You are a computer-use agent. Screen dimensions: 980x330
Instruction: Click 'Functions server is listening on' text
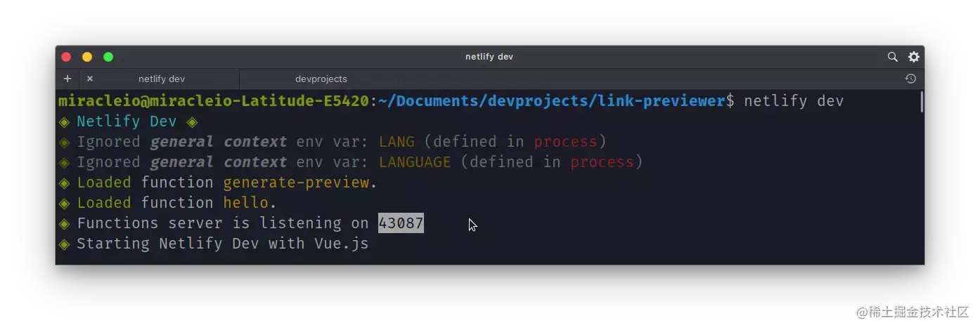pyautogui.click(x=222, y=223)
